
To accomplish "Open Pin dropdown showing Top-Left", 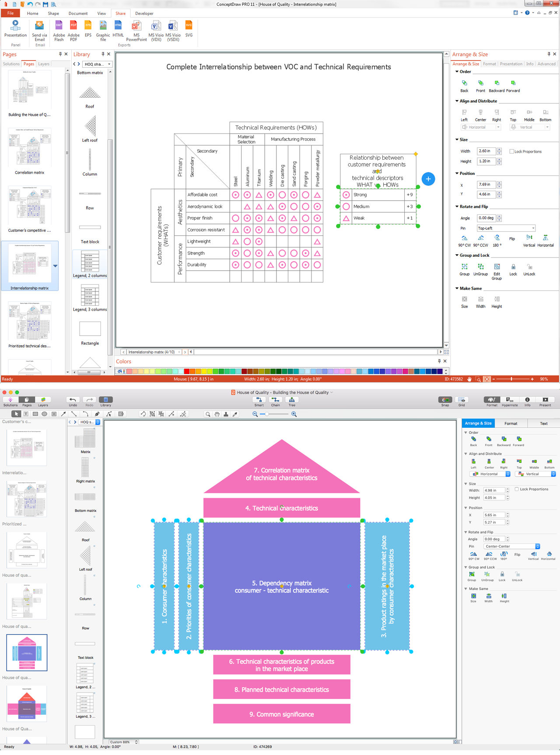I will 506,228.
